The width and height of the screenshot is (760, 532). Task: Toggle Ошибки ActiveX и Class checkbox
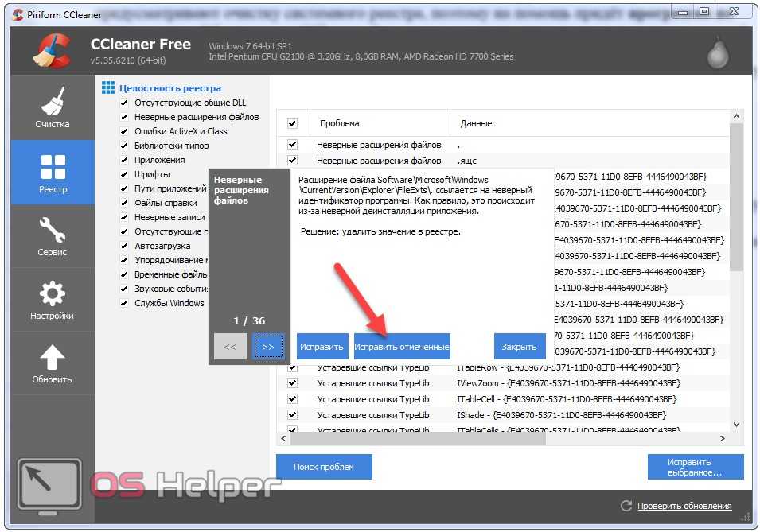123,132
